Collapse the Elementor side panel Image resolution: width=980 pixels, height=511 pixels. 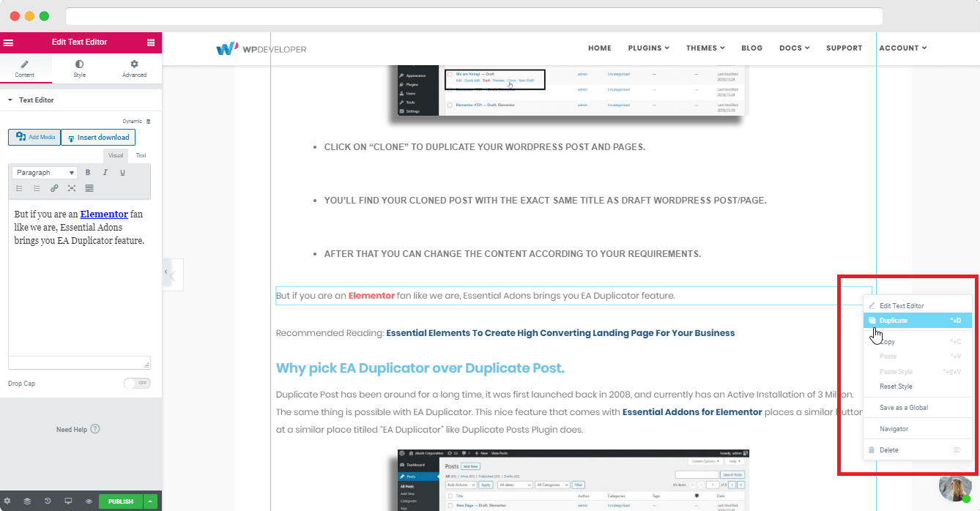click(x=166, y=272)
